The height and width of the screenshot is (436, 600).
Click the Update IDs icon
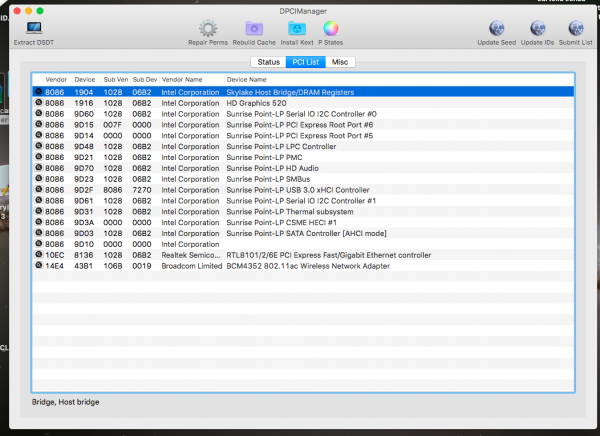[536, 28]
